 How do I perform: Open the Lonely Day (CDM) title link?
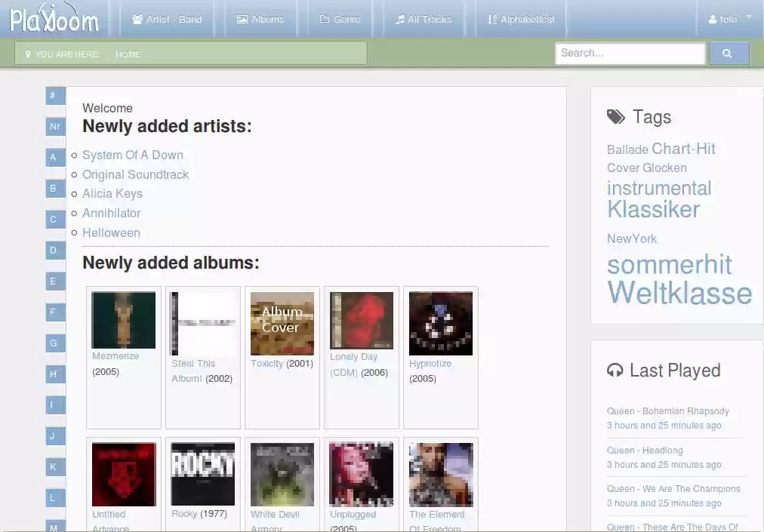pyautogui.click(x=354, y=364)
